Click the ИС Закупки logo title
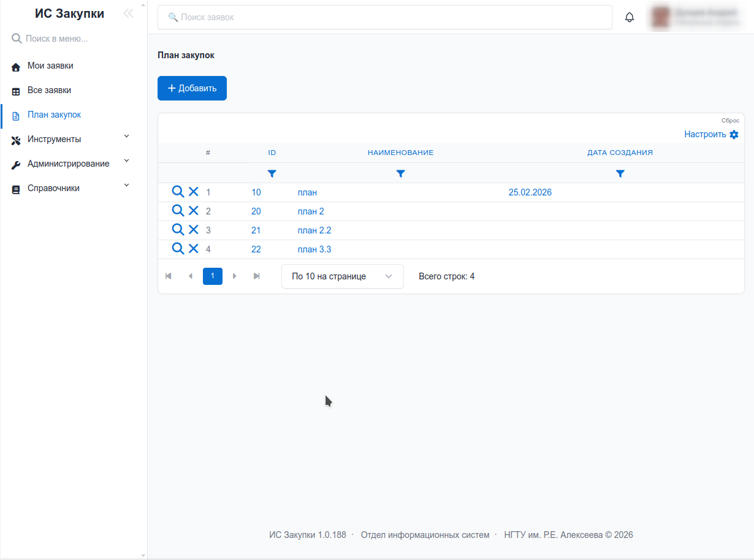The image size is (754, 560). pos(69,13)
